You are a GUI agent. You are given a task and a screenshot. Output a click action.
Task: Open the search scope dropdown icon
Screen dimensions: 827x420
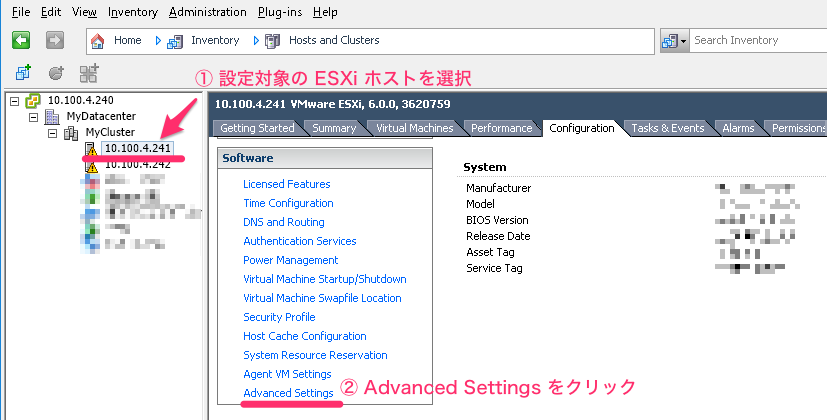675,41
